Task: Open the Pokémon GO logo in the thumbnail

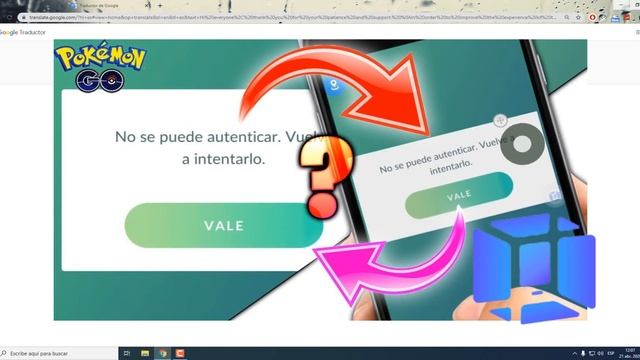Action: coord(100,66)
